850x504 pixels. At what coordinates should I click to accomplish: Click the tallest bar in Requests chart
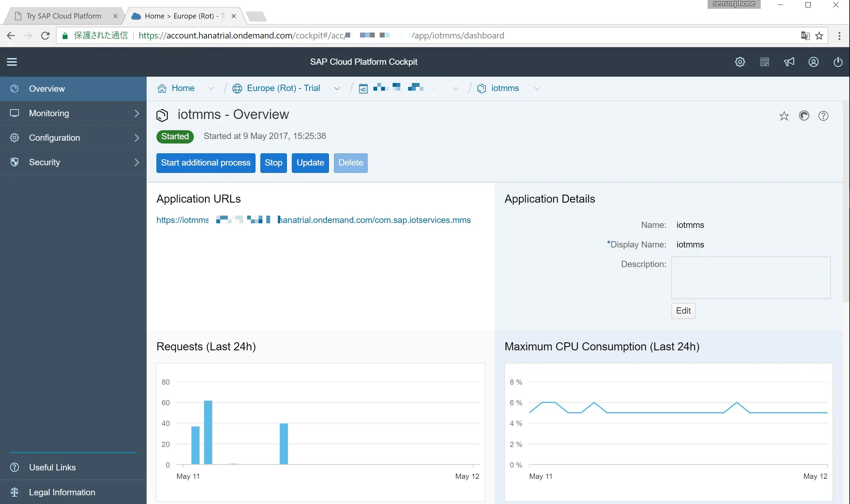tap(208, 432)
